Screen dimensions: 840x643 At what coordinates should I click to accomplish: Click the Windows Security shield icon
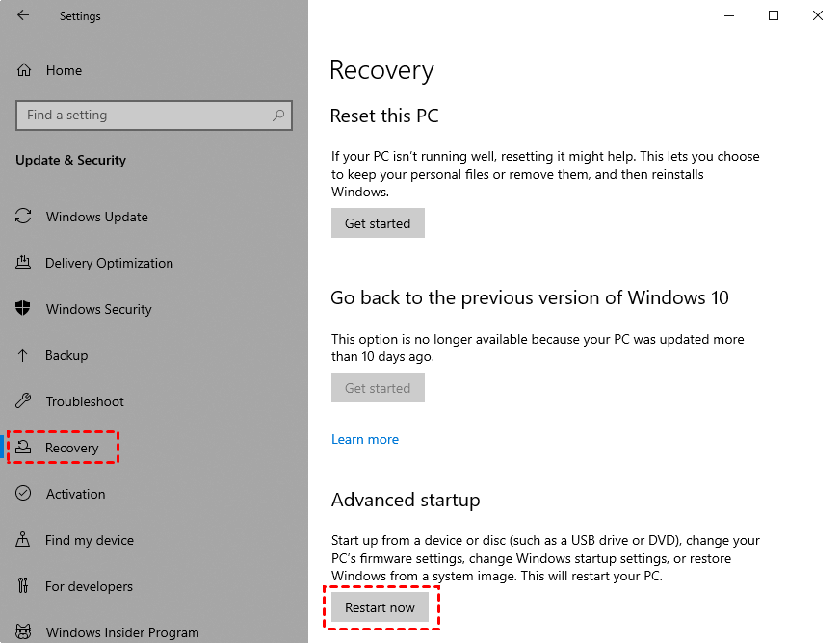[24, 309]
